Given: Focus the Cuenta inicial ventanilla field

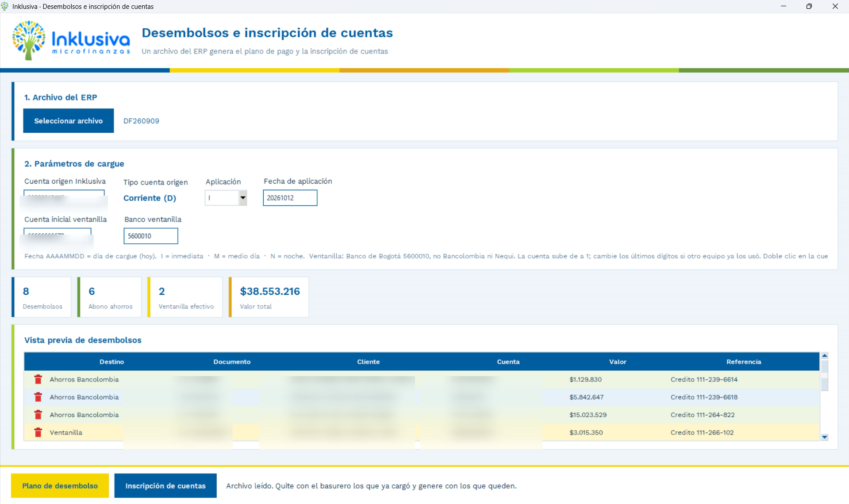Looking at the screenshot, I should click(58, 236).
